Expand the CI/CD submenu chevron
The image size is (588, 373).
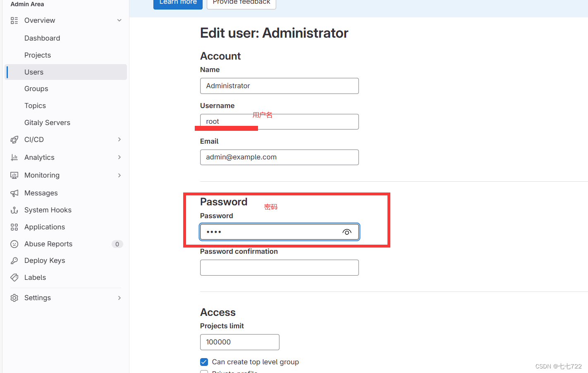[120, 140]
